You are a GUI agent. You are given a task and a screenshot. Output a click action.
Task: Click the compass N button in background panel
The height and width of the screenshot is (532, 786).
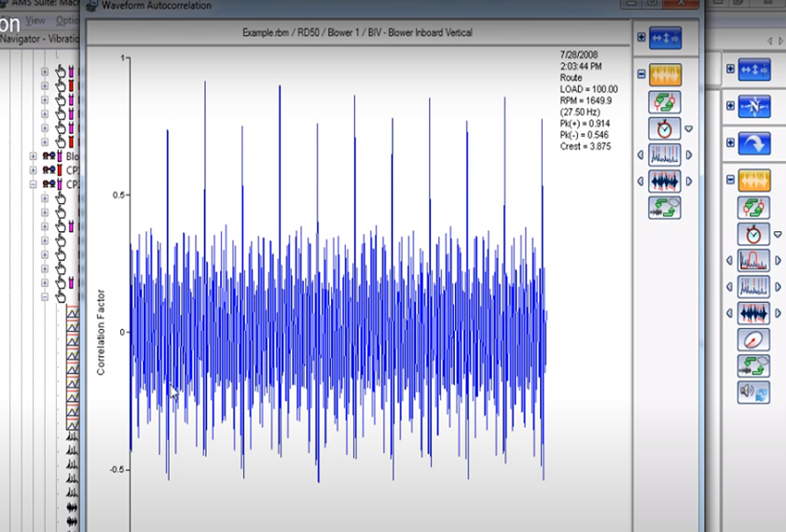point(754,106)
